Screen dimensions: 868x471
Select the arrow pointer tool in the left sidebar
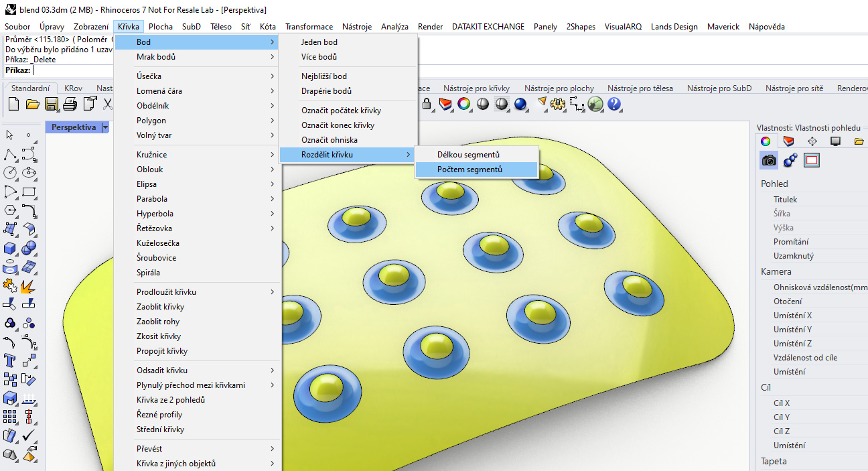(x=10, y=135)
